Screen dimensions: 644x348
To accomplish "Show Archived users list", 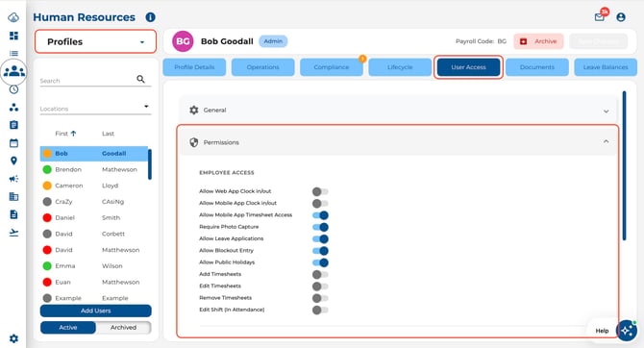I will pos(123,328).
